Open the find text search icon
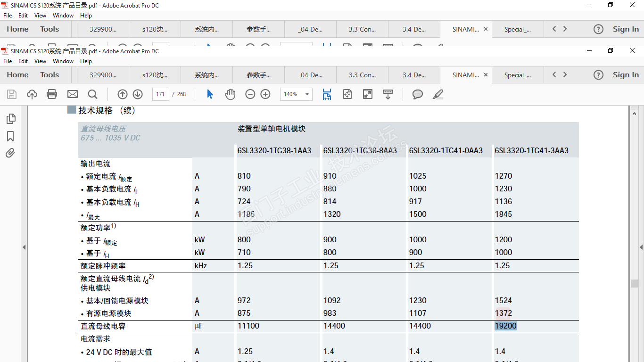The width and height of the screenshot is (644, 362). 92,94
